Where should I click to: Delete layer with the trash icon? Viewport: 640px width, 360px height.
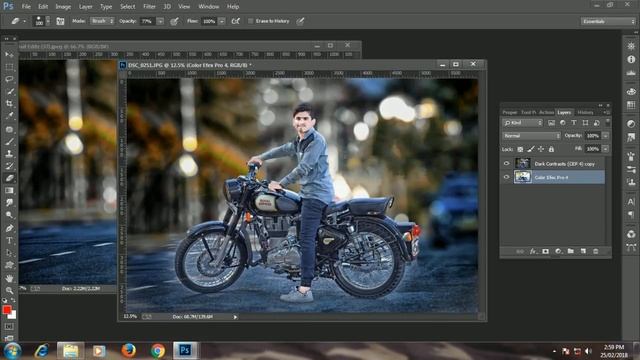(596, 251)
